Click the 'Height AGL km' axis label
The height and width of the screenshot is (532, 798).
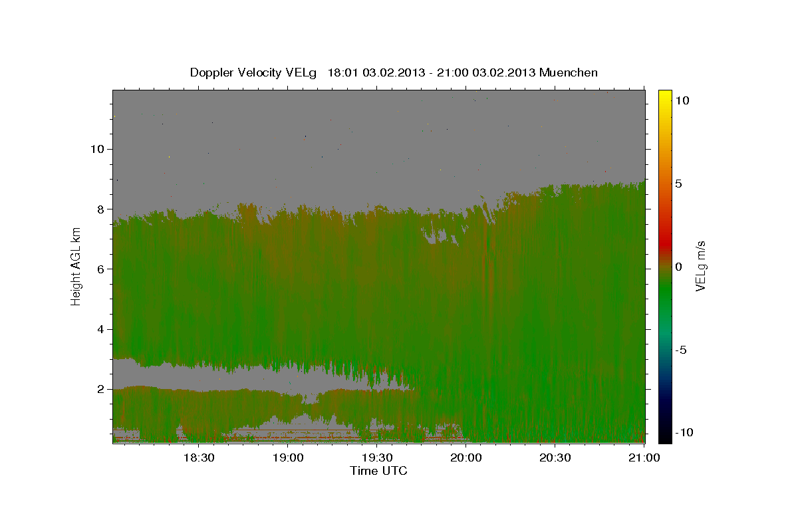(x=76, y=265)
